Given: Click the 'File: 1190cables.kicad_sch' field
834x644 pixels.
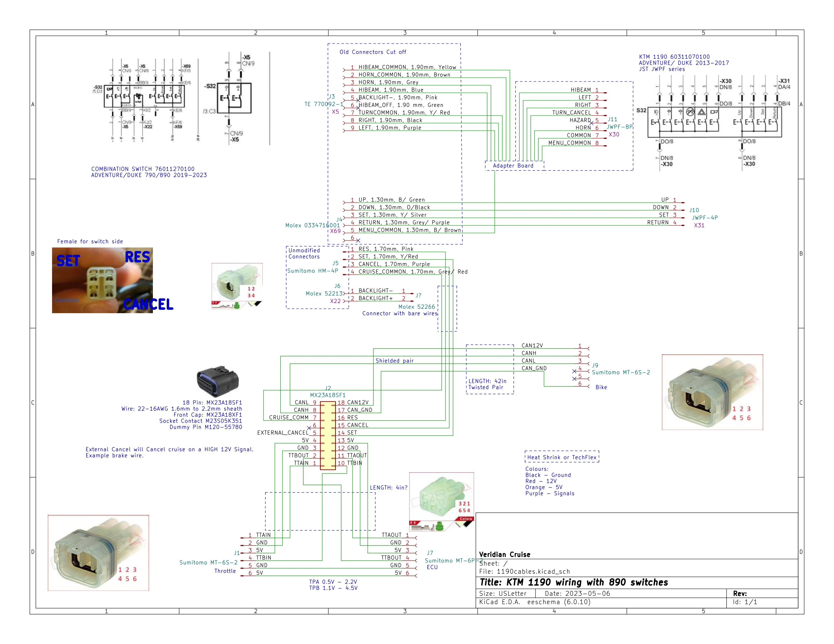Looking at the screenshot, I should (x=524, y=572).
